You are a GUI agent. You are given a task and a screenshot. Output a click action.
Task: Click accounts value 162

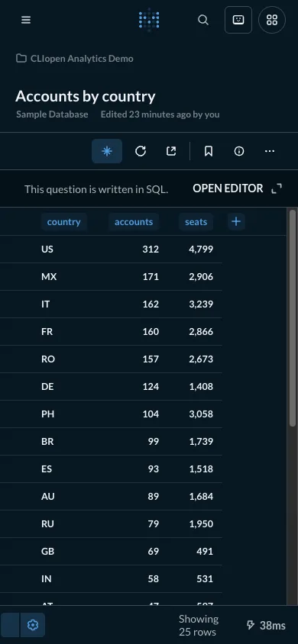[x=151, y=304]
